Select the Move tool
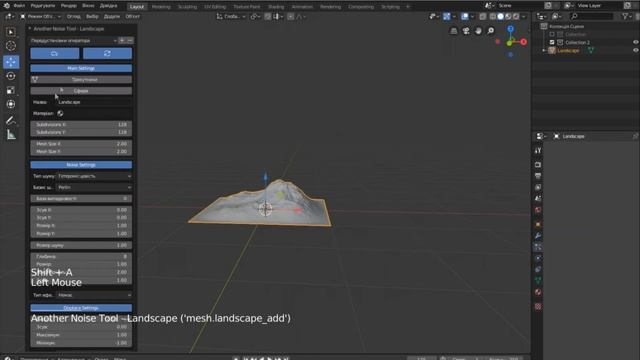 tap(11, 62)
